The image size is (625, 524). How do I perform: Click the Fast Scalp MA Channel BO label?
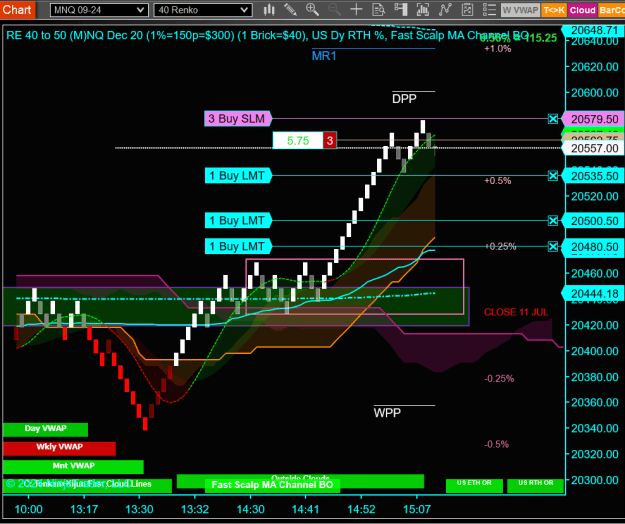(x=272, y=485)
